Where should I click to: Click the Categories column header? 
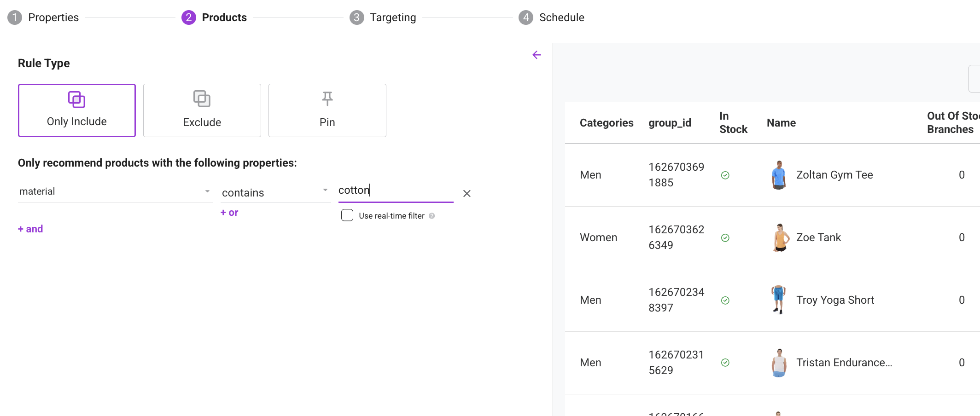(x=607, y=123)
